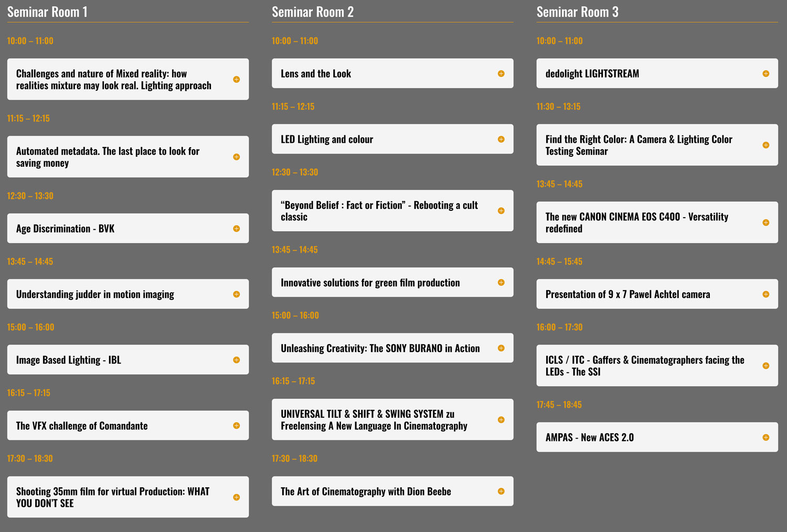Click plus icon for Image Based Lighting - IBL

click(236, 360)
